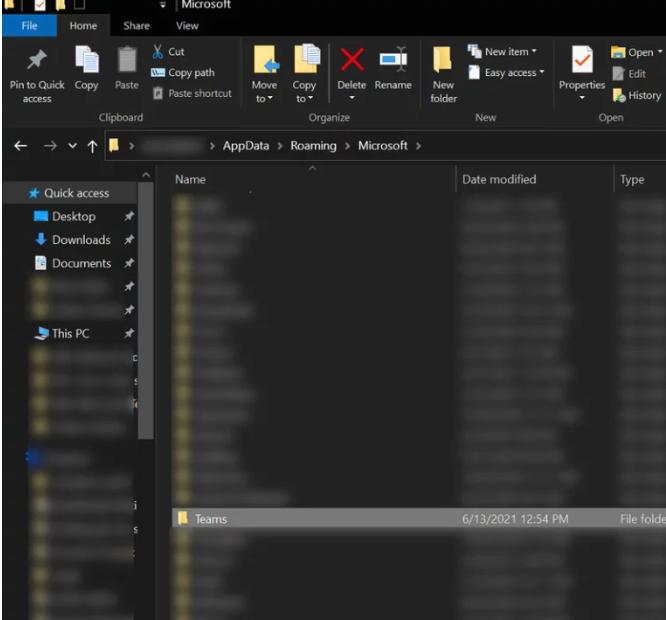The width and height of the screenshot is (666, 620).
Task: Click Pin to Quick access icon
Action: click(x=37, y=60)
